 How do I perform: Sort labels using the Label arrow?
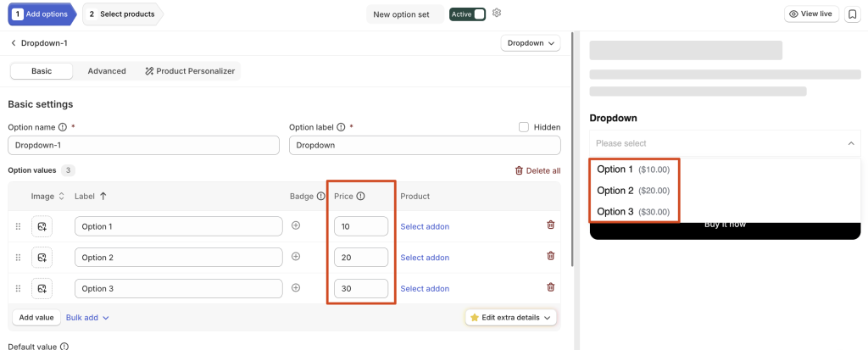tap(103, 196)
